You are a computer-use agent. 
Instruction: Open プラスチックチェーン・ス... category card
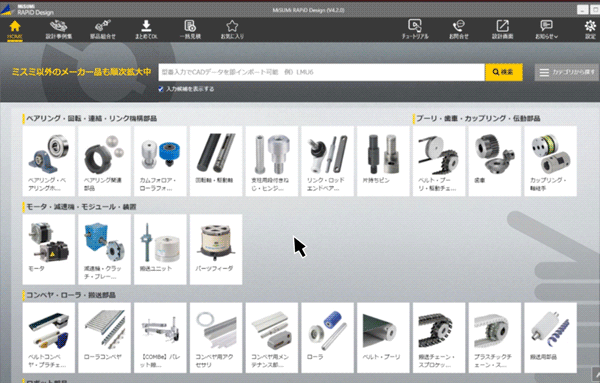pos(495,338)
